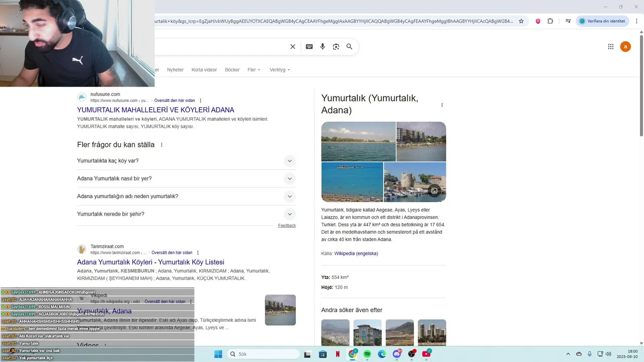Open the Chrome extensions puzzle icon
Image resolution: width=644 pixels, height=362 pixels.
[x=550, y=21]
